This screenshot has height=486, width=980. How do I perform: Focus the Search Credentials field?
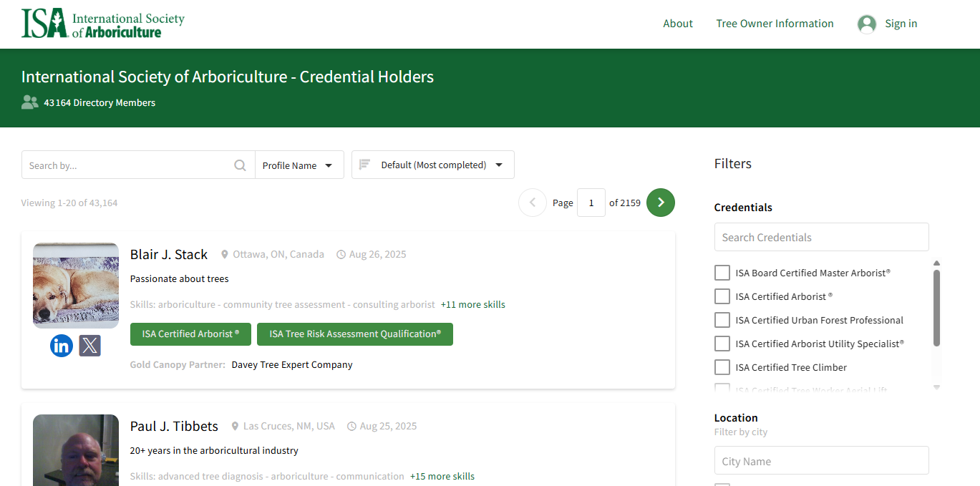pos(822,237)
